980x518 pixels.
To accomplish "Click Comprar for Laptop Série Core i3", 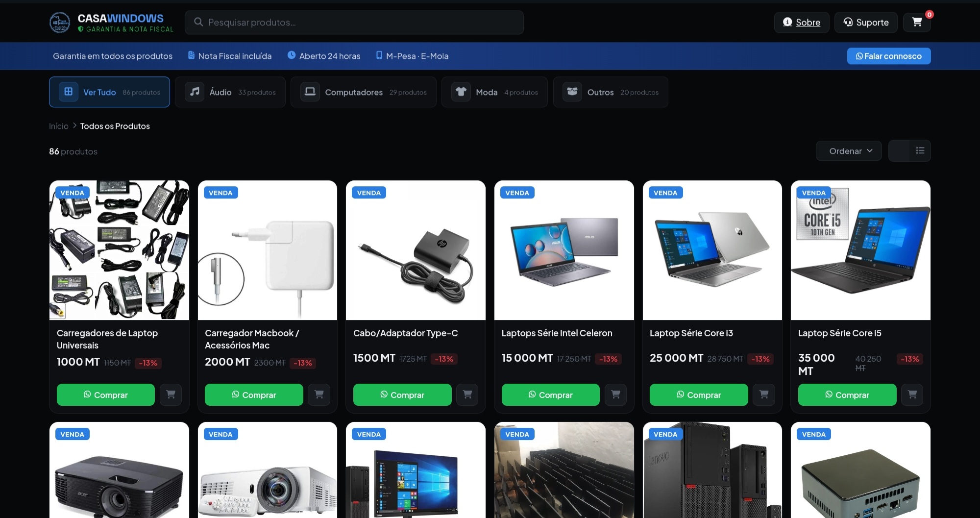I will (699, 395).
